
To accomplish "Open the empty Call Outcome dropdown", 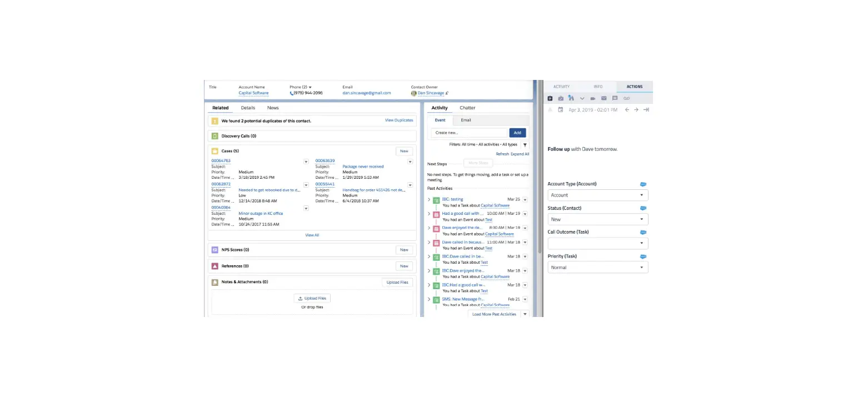I will pyautogui.click(x=598, y=243).
